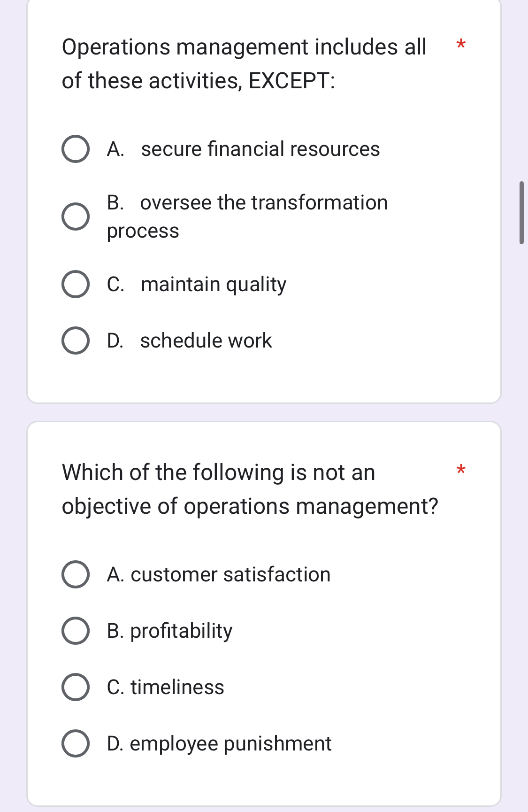The image size is (528, 812).
Task: Select option A customer satisfaction
Action: [x=75, y=575]
